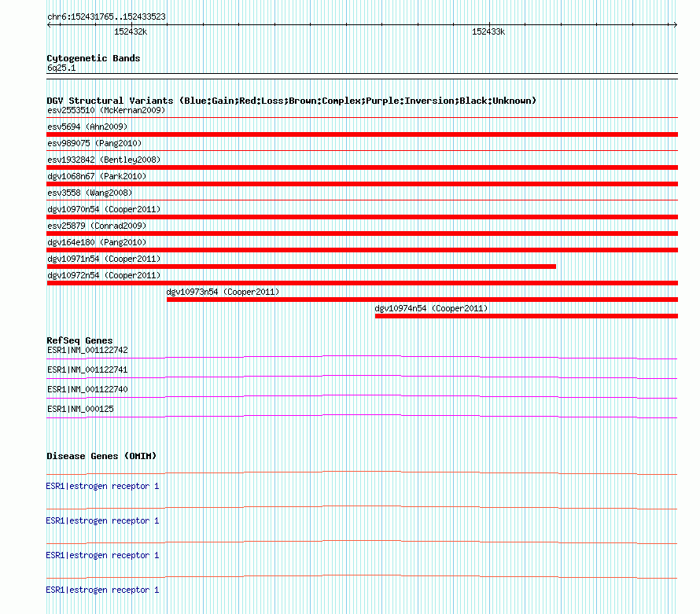Select the 6q25.1 band label

(x=61, y=68)
